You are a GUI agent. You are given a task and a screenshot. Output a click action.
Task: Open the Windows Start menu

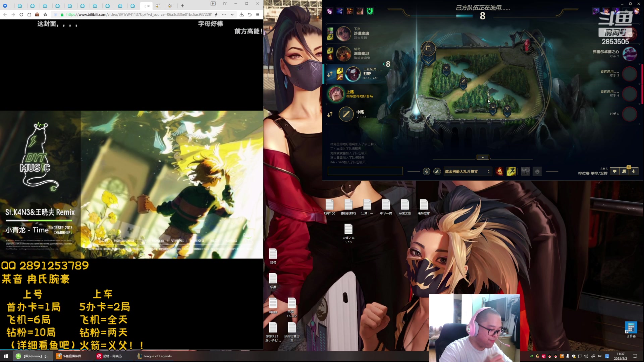click(6, 356)
